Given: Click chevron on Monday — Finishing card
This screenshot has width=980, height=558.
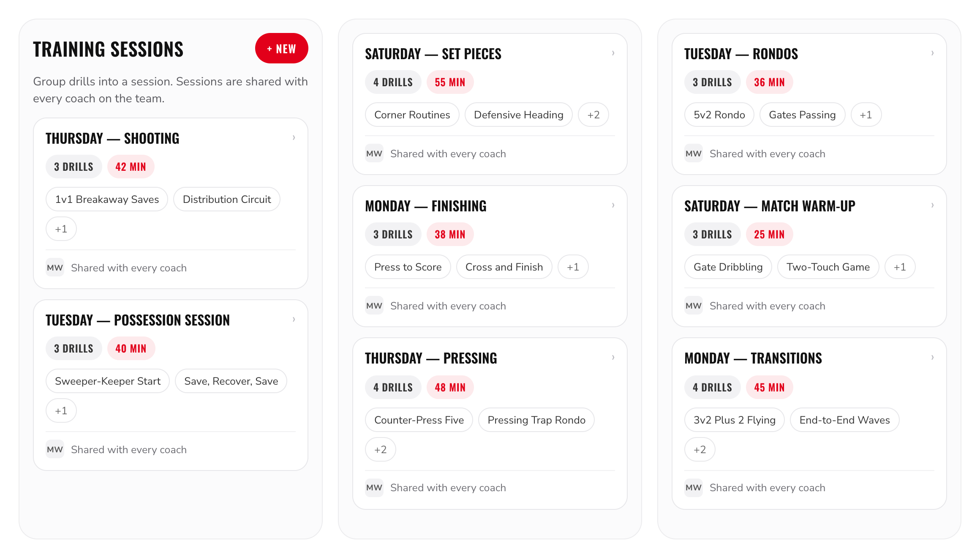Looking at the screenshot, I should pos(613,205).
